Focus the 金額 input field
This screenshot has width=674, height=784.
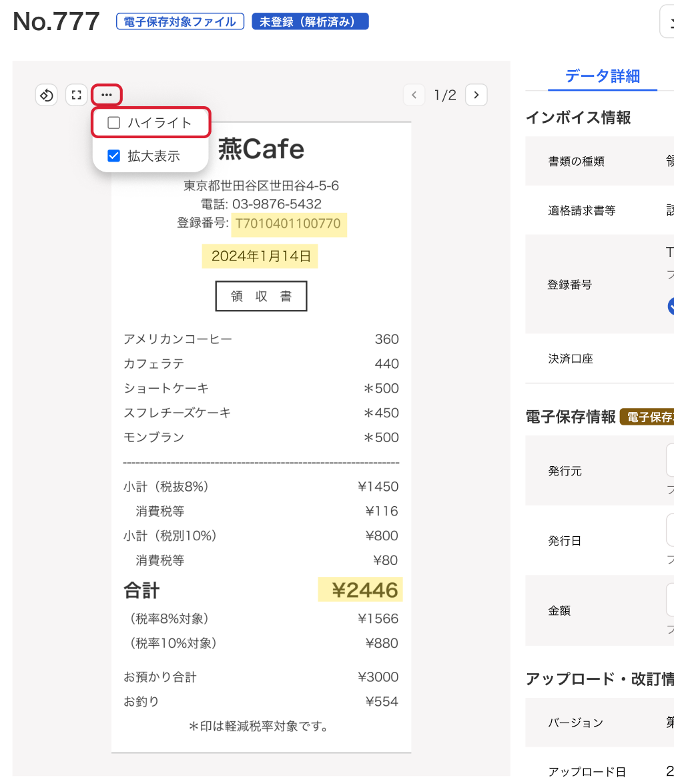669,600
